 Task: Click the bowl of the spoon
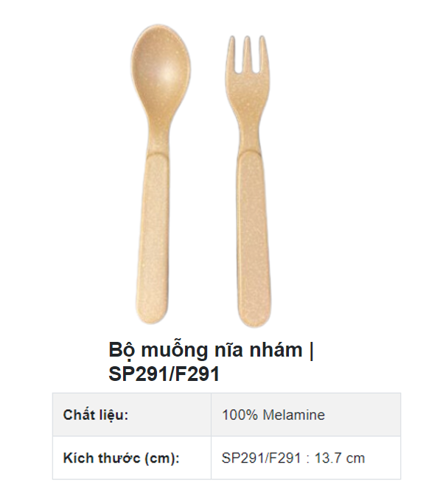(x=161, y=69)
